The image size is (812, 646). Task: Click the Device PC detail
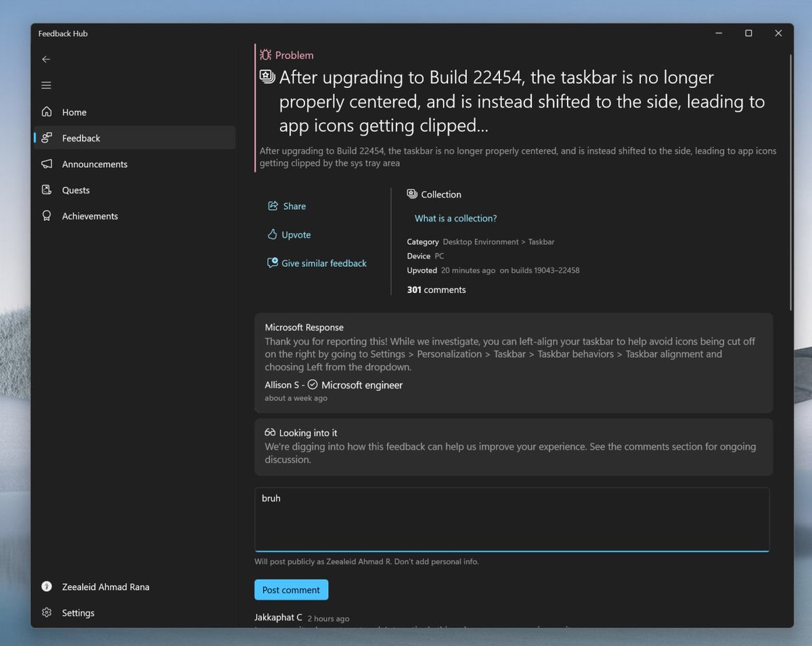[x=426, y=256]
